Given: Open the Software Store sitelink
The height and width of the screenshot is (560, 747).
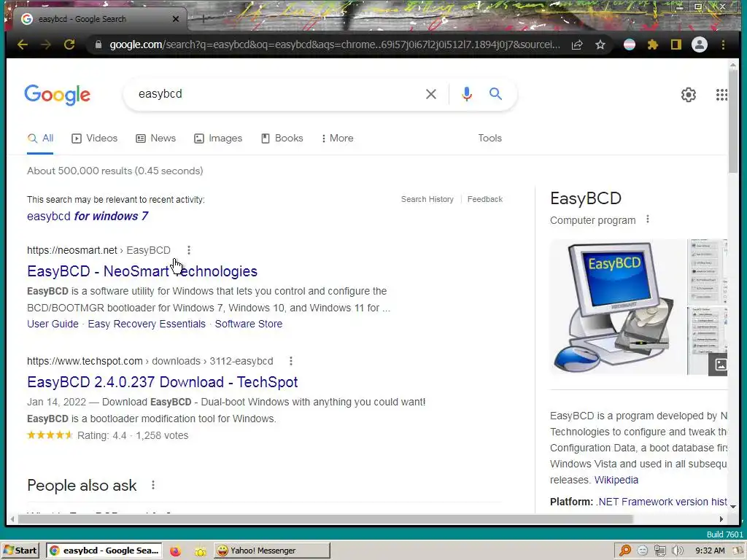Looking at the screenshot, I should [x=249, y=324].
